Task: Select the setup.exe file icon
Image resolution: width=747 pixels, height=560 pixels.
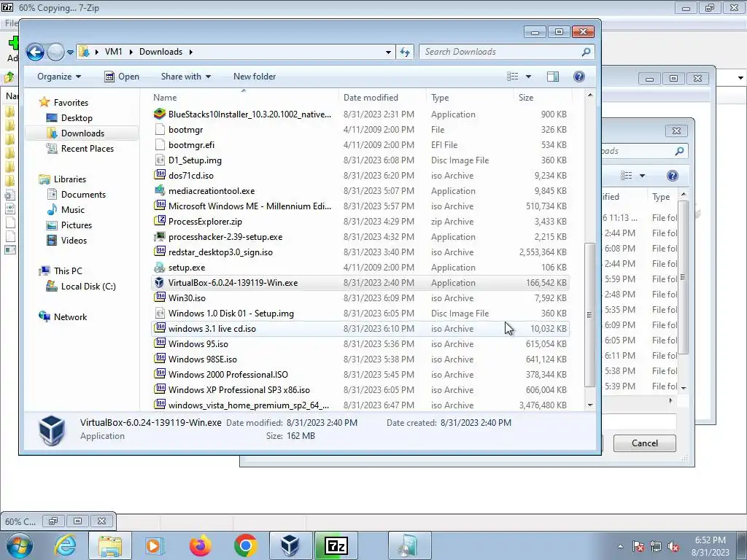Action: 160,267
